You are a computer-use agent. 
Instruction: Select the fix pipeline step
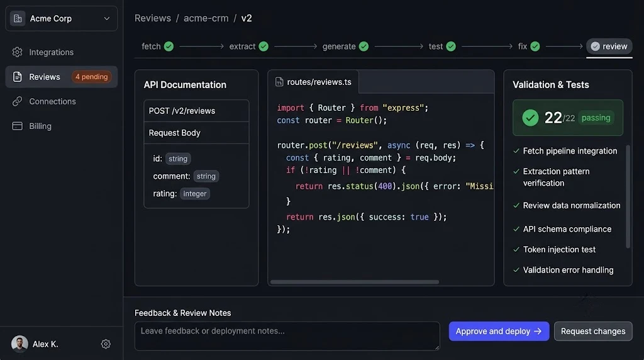point(529,47)
